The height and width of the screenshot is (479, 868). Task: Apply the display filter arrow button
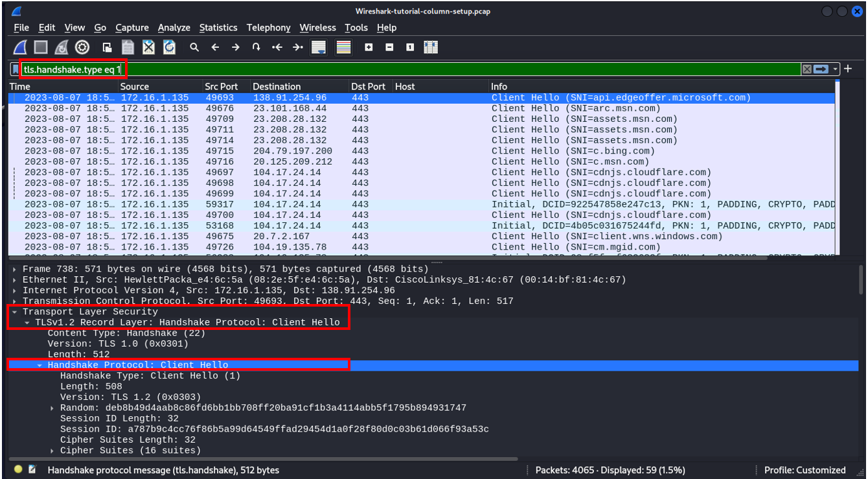coord(821,69)
